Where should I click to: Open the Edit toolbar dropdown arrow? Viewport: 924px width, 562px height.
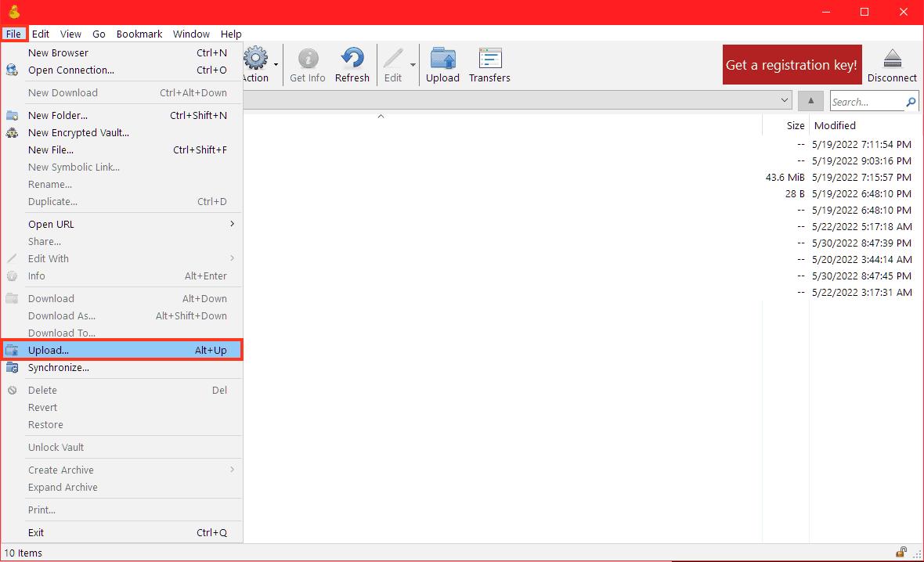coord(413,65)
